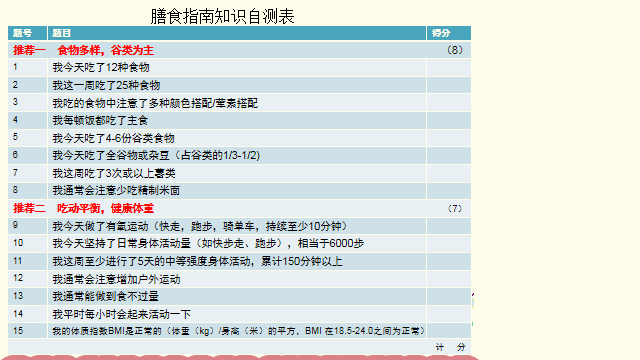Click score cell for 累计150分钟 row
The image size is (640, 360).
(x=449, y=261)
